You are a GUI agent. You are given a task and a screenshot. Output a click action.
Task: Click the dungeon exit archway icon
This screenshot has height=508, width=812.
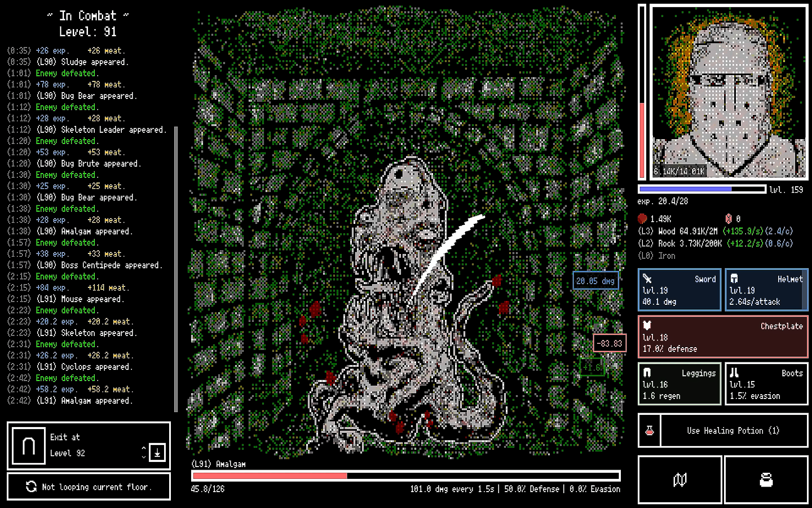29,446
